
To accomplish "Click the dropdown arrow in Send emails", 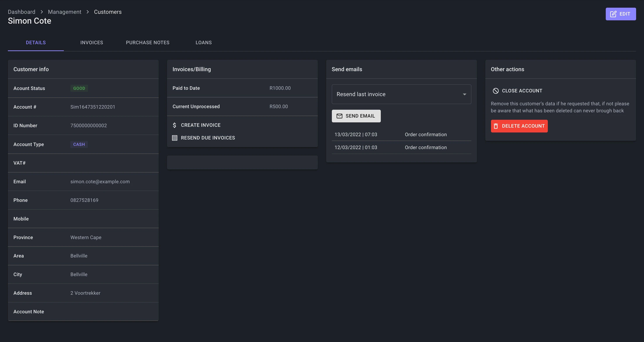I will 464,94.
